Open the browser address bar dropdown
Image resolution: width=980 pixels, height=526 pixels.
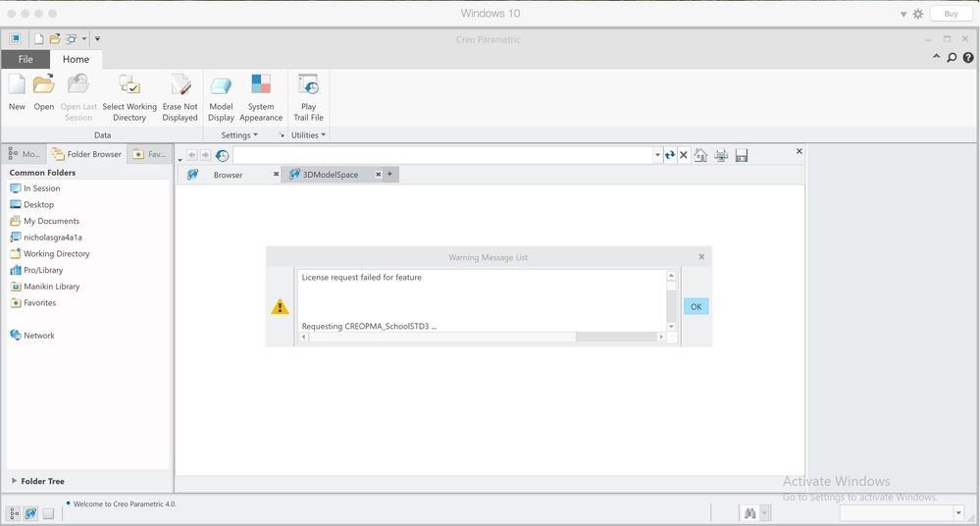pyautogui.click(x=657, y=155)
